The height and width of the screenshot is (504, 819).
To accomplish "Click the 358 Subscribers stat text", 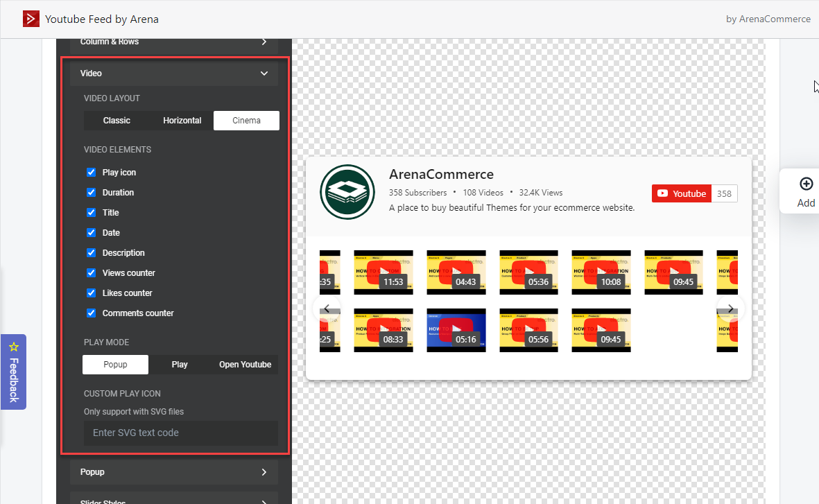I will tap(418, 193).
